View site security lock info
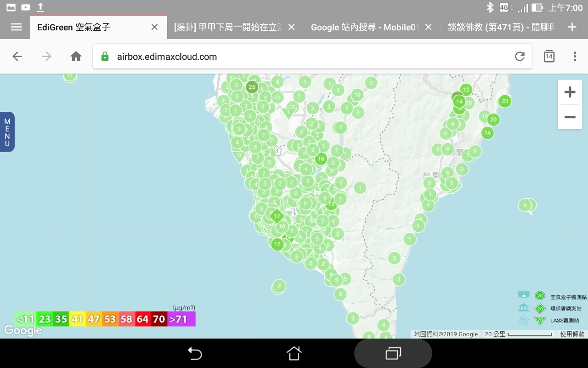Image resolution: width=588 pixels, height=368 pixels. point(105,57)
